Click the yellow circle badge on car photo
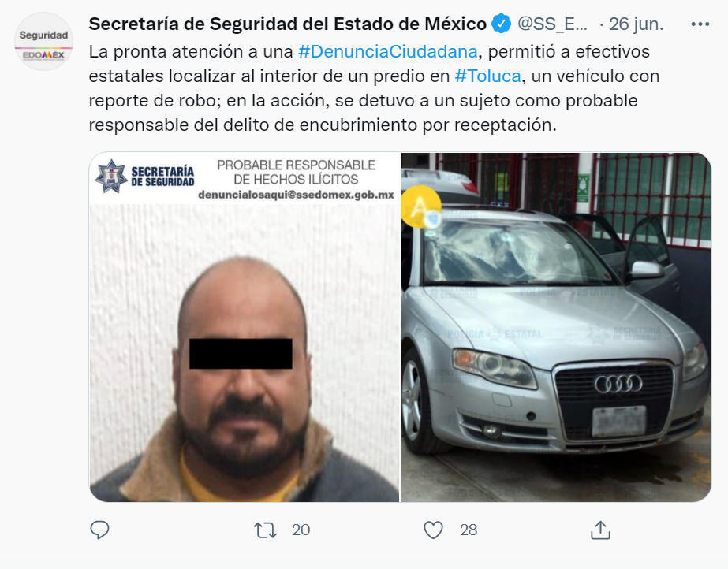This screenshot has height=569, width=728. [x=421, y=206]
